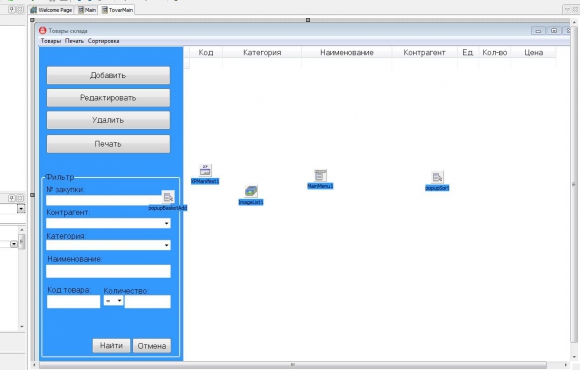
Task: Click the Welcome Page tab icon
Action: tap(34, 10)
